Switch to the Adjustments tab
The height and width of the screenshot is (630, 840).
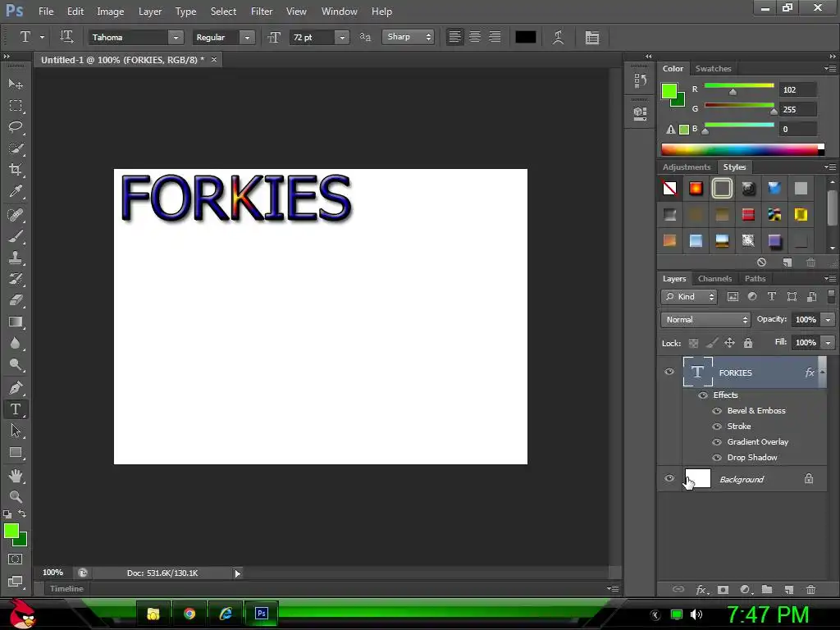pos(687,167)
